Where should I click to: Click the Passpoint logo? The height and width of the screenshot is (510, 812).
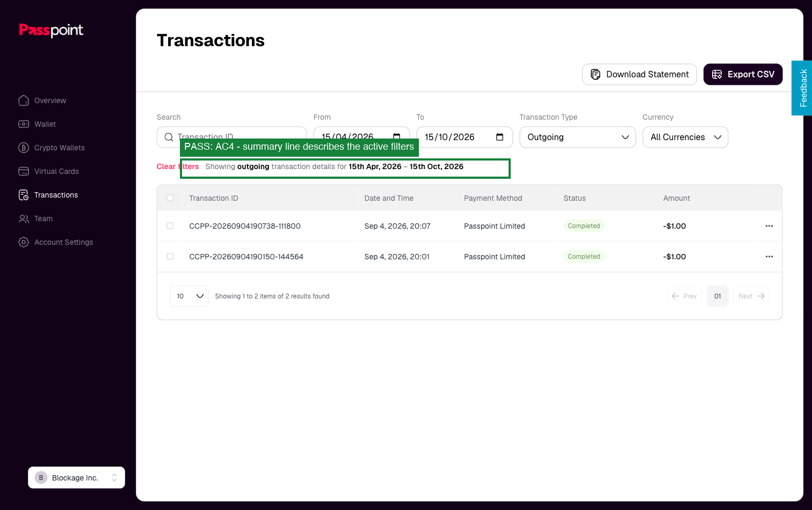pos(51,30)
